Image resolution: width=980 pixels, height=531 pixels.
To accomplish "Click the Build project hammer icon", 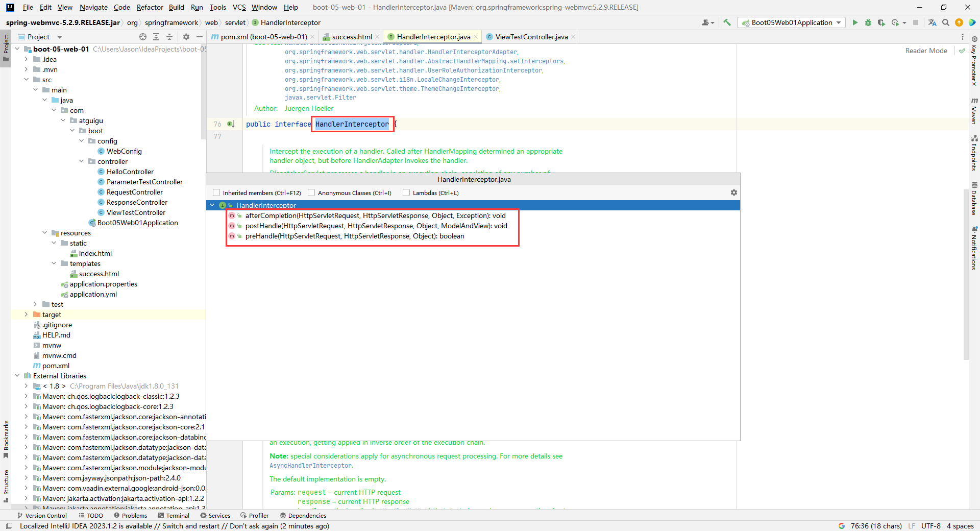I will 727,22.
